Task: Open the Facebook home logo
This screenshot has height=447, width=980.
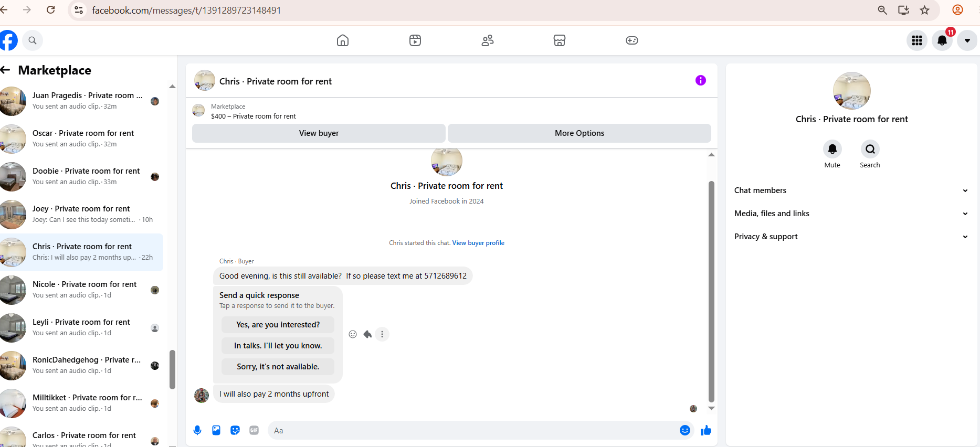Action: (x=9, y=40)
